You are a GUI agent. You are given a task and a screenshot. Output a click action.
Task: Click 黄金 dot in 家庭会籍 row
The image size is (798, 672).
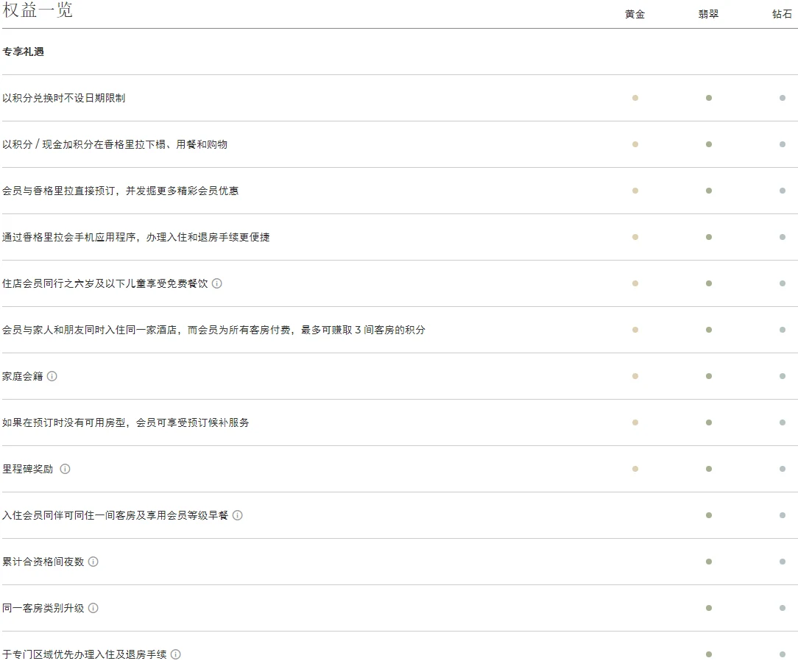click(635, 376)
